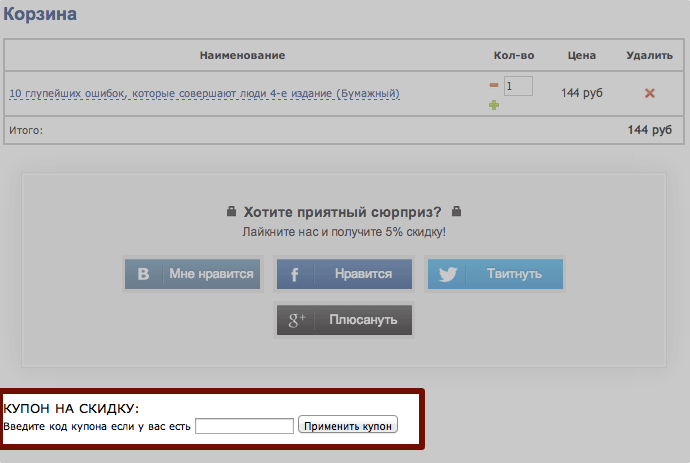This screenshot has width=690, height=463.
Task: Focus the coupon code input field
Action: pyautogui.click(x=244, y=426)
